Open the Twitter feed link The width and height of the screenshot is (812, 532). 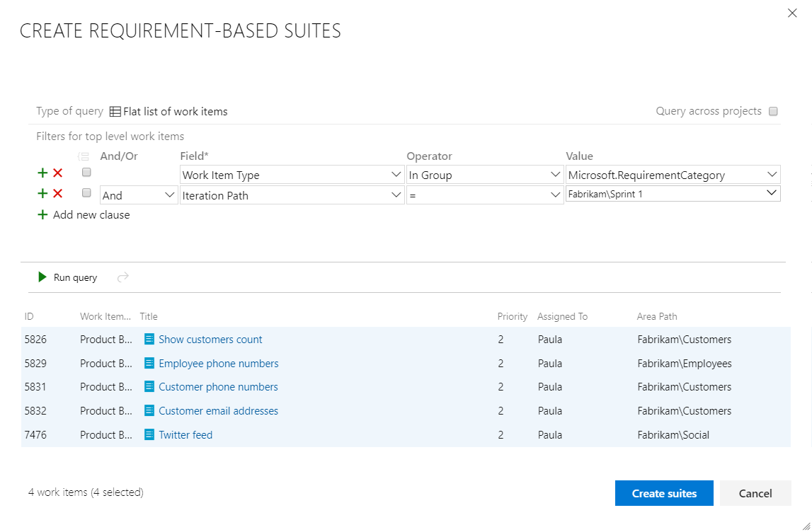tap(185, 434)
